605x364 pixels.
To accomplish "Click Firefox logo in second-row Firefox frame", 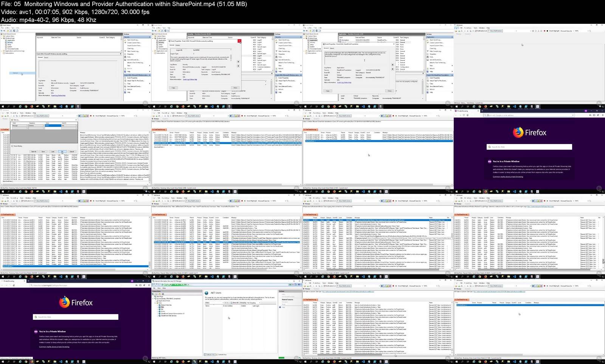I will 518,132.
